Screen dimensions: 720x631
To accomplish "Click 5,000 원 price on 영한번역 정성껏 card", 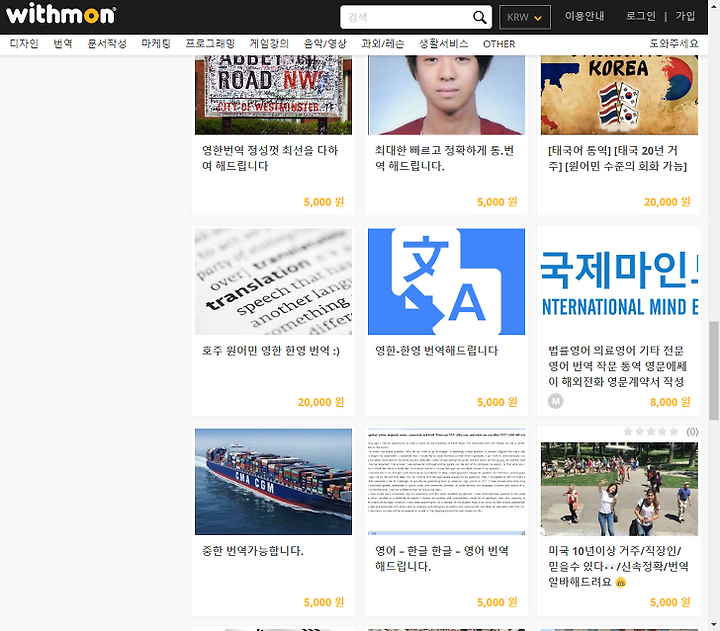I will pyautogui.click(x=324, y=202).
